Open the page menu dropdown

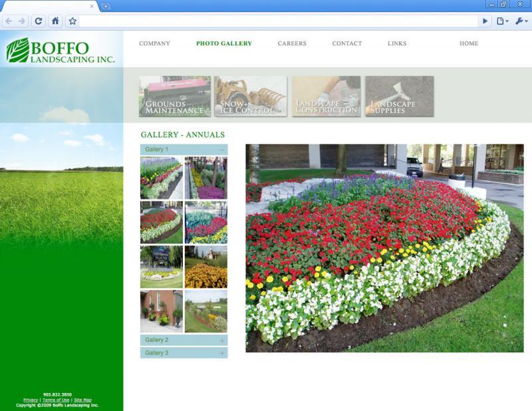tap(503, 21)
